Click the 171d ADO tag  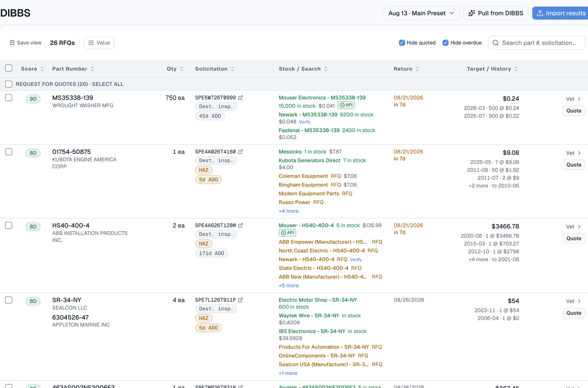click(x=212, y=253)
